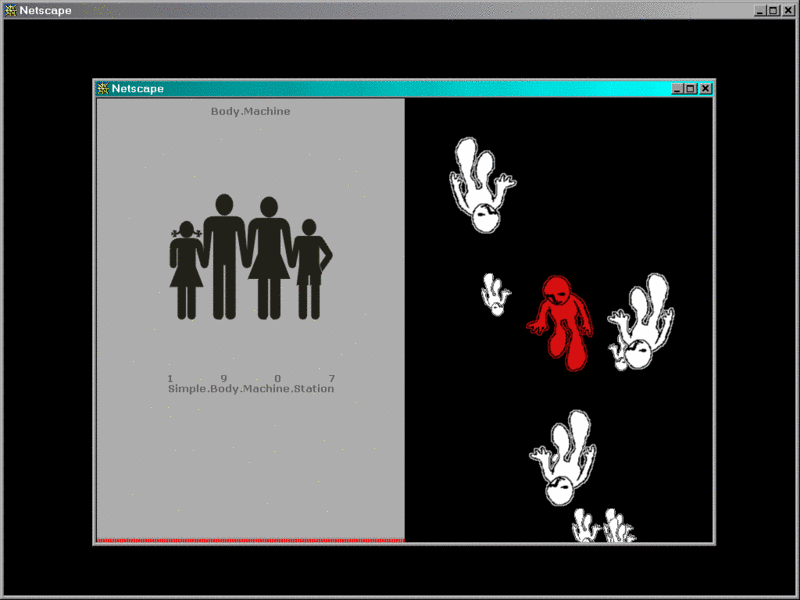This screenshot has width=800, height=600.
Task: Click the girl with pigtails silhouette
Action: pyautogui.click(x=187, y=270)
